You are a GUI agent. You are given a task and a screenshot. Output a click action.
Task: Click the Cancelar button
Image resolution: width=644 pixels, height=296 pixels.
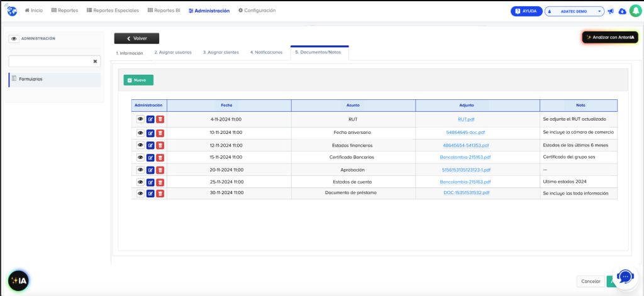click(591, 281)
